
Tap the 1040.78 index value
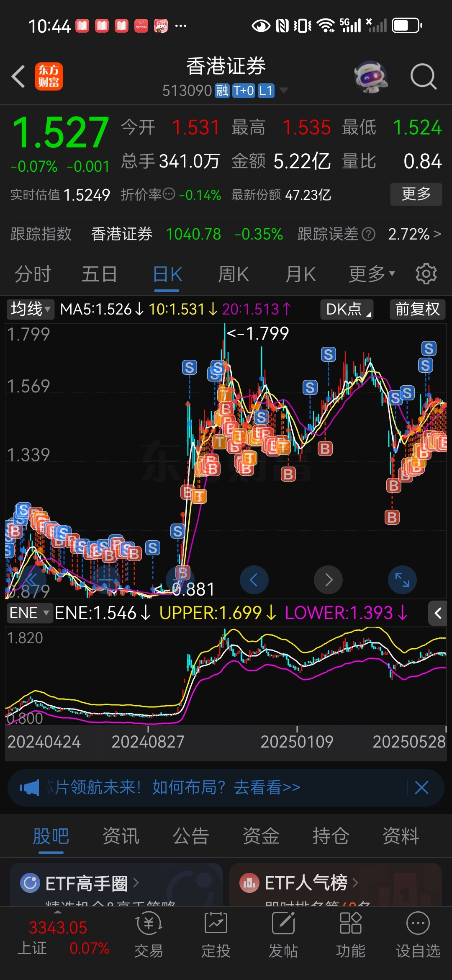pyautogui.click(x=193, y=234)
